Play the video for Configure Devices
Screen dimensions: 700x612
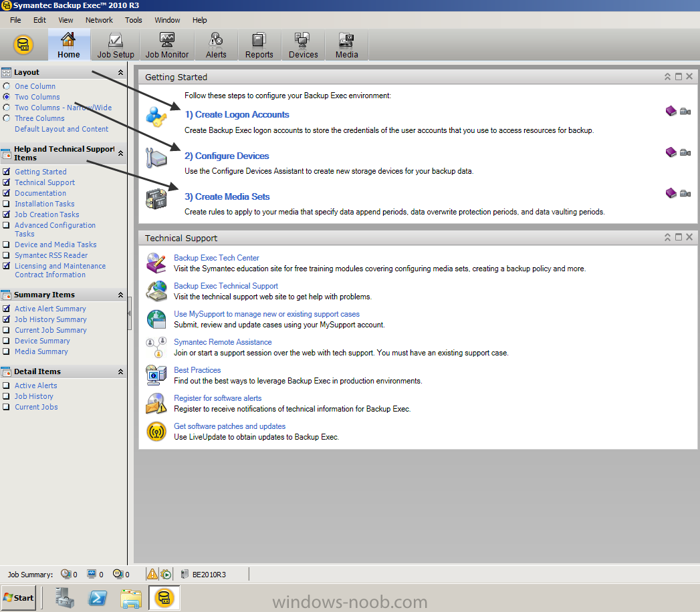pos(685,152)
